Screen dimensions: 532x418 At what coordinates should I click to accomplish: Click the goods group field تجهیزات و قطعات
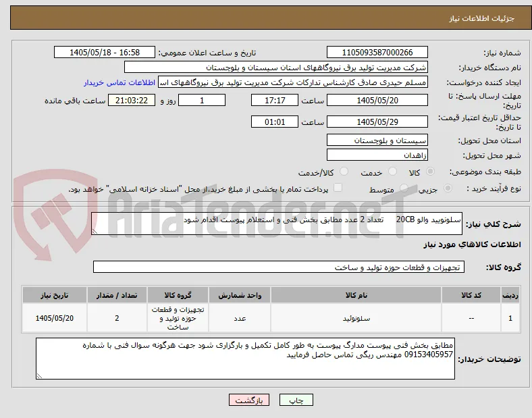pyautogui.click(x=279, y=267)
